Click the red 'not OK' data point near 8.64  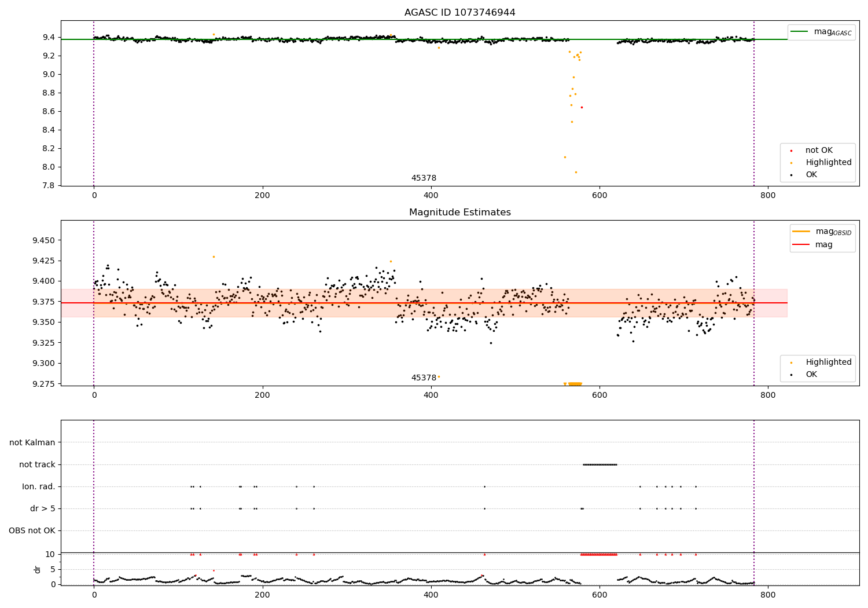click(x=582, y=107)
